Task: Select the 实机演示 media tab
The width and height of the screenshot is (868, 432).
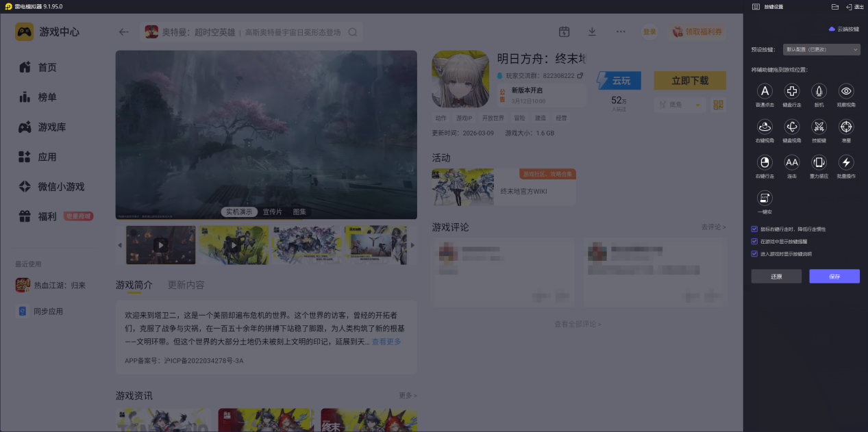Action: 239,212
